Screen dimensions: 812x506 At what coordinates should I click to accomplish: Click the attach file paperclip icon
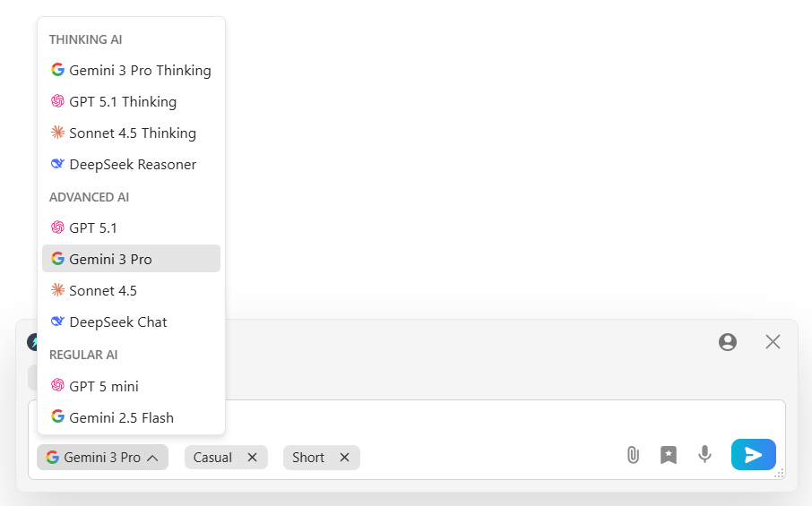point(633,455)
